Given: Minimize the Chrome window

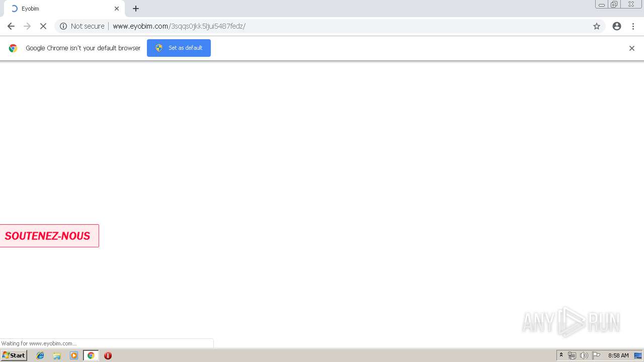Looking at the screenshot, I should pyautogui.click(x=602, y=5).
